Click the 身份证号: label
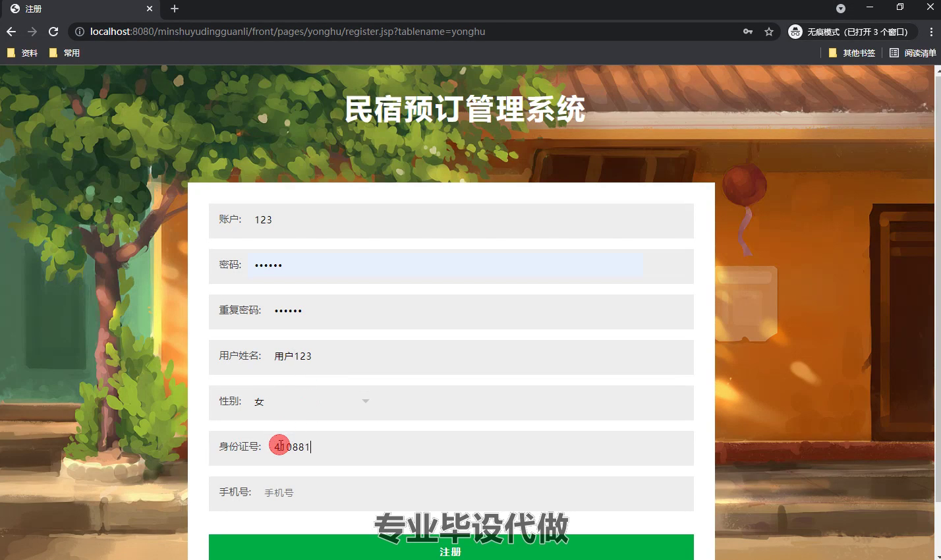The image size is (941, 560). click(240, 447)
